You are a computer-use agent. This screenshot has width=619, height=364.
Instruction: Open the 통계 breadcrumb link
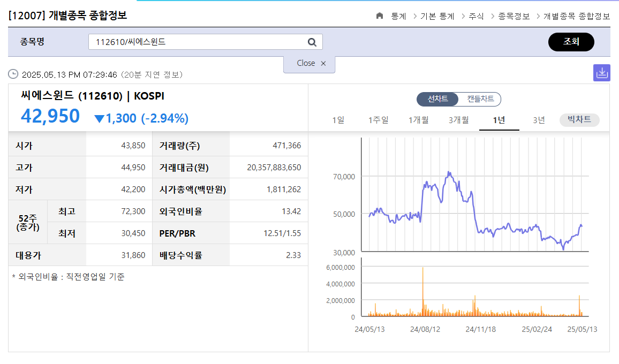(397, 17)
